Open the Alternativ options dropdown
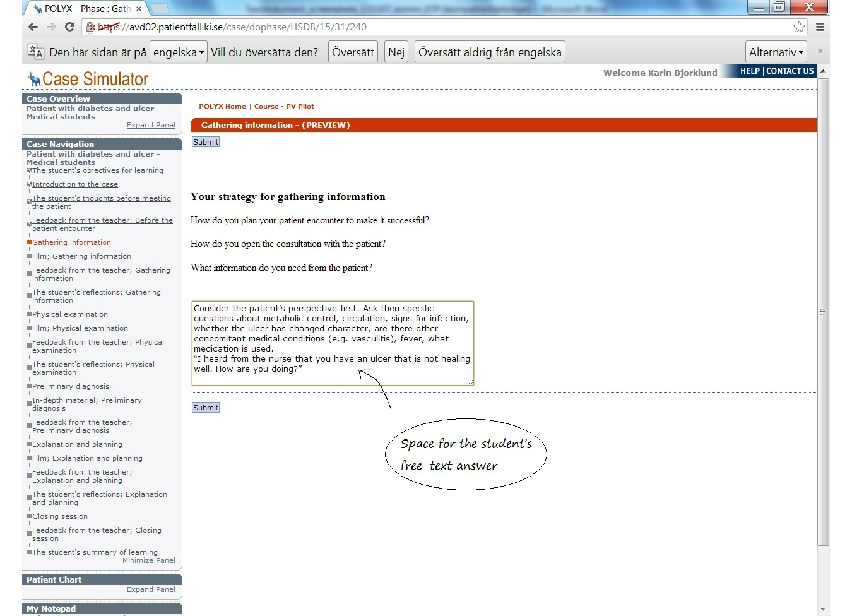 click(776, 52)
